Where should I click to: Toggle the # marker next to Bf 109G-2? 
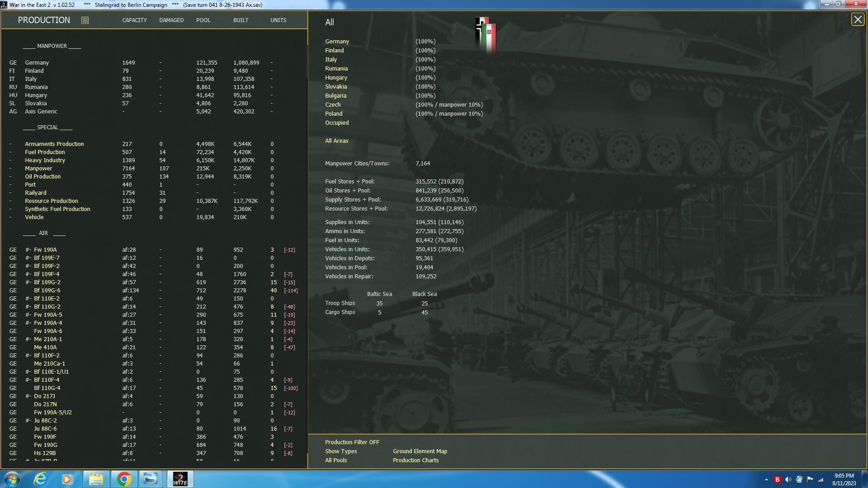[x=27, y=282]
